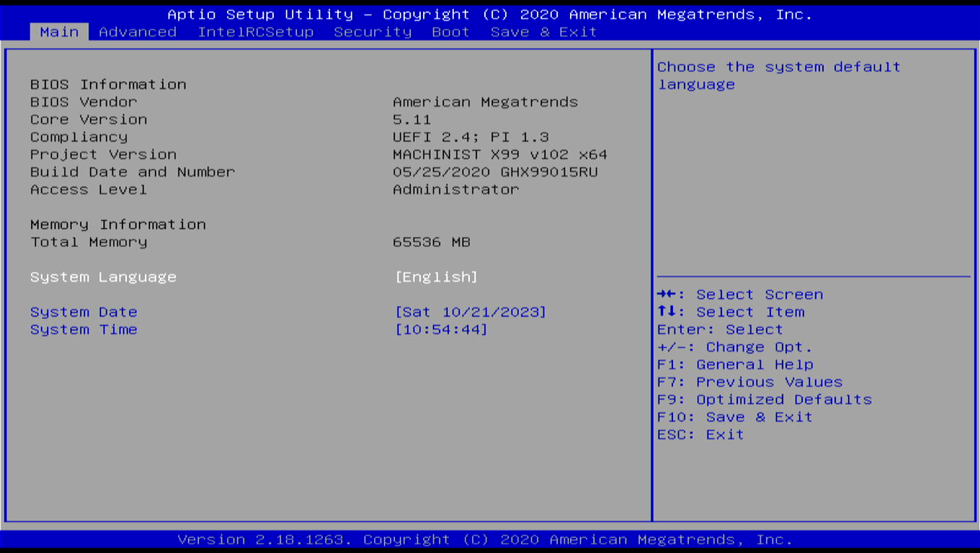Click the Administrator access level value

tap(456, 189)
